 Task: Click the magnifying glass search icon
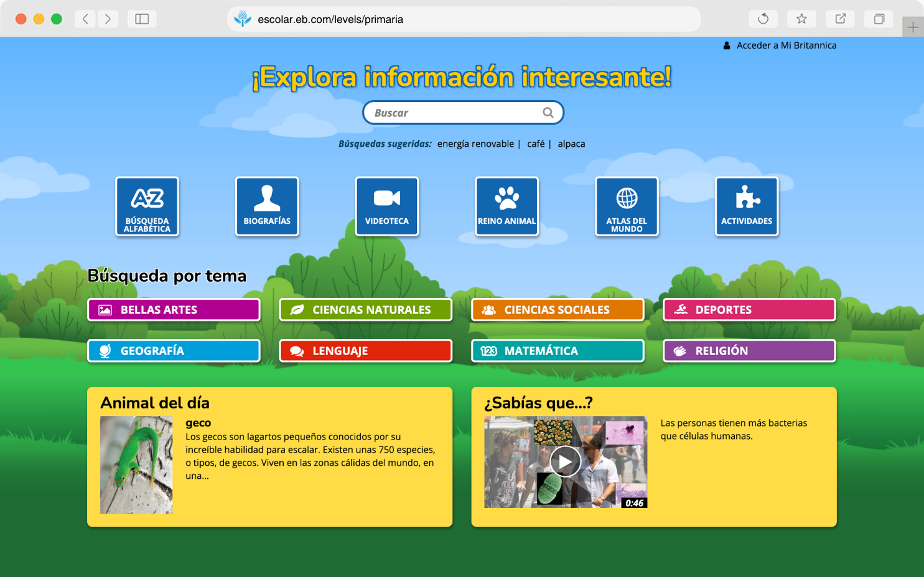click(x=548, y=113)
